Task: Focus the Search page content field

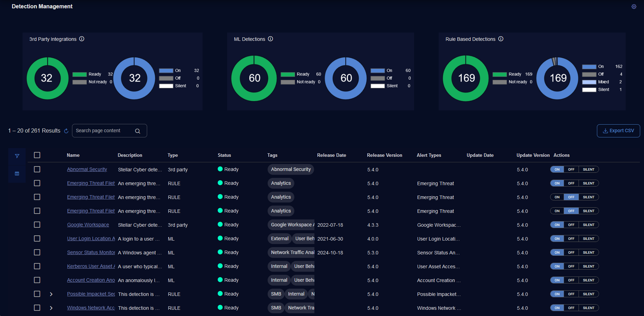Action: [x=104, y=131]
